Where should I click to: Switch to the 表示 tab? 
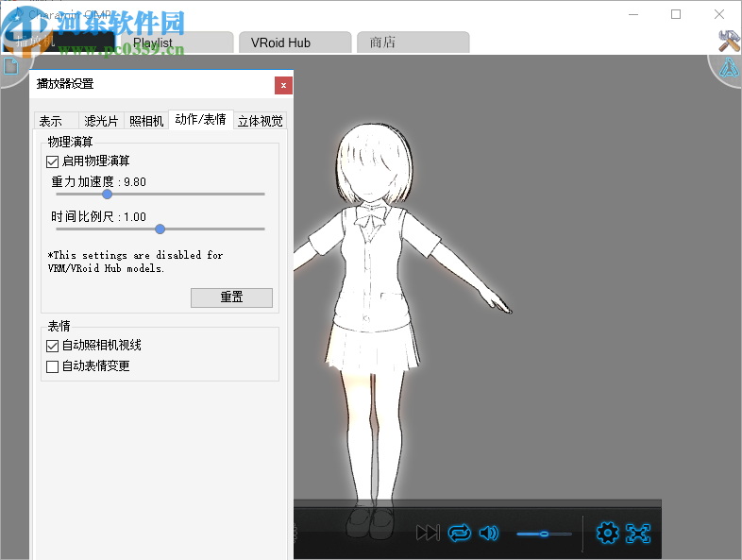pos(57,121)
